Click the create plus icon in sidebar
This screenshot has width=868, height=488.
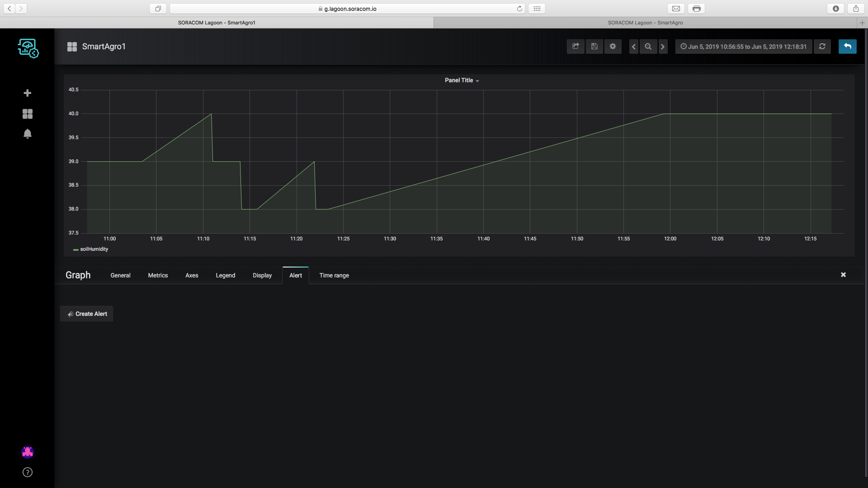(28, 93)
